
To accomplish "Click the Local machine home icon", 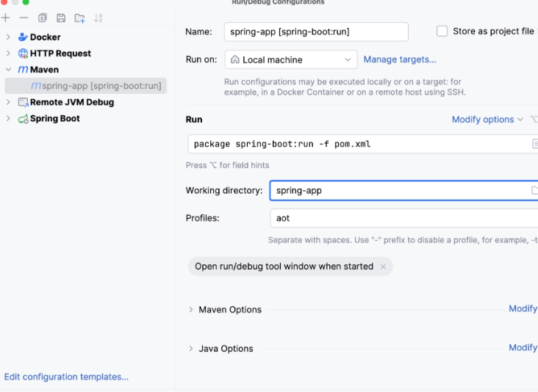I will coord(235,59).
